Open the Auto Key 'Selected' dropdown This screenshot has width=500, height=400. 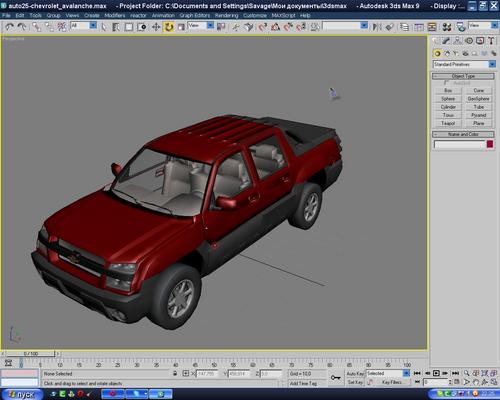click(x=388, y=373)
